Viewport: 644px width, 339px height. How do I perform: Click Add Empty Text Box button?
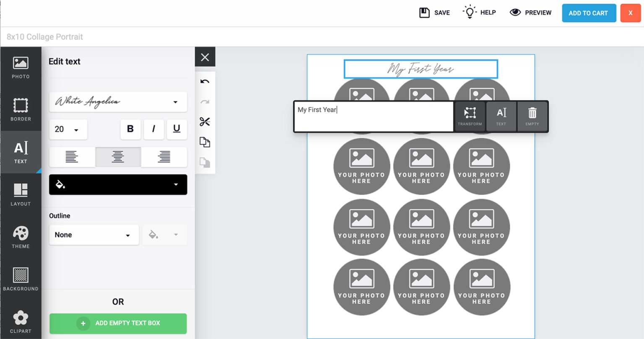point(118,323)
